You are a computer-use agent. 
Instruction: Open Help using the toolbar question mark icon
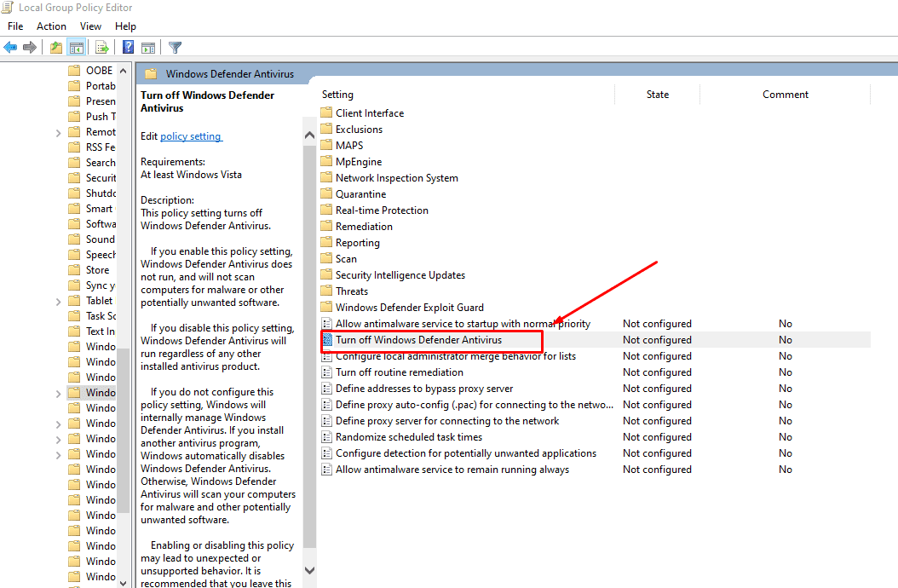click(127, 47)
